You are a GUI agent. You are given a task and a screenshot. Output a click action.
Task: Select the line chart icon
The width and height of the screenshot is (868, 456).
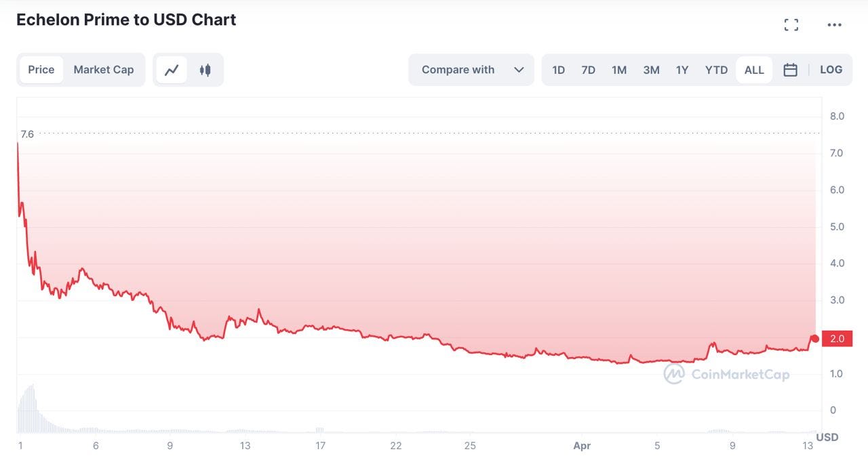tap(172, 69)
